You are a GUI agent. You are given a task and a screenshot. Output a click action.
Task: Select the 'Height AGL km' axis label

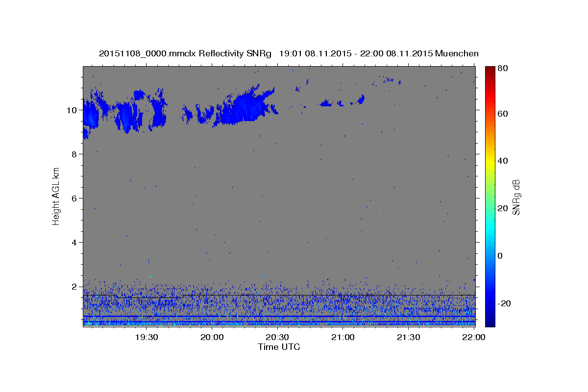(56, 196)
